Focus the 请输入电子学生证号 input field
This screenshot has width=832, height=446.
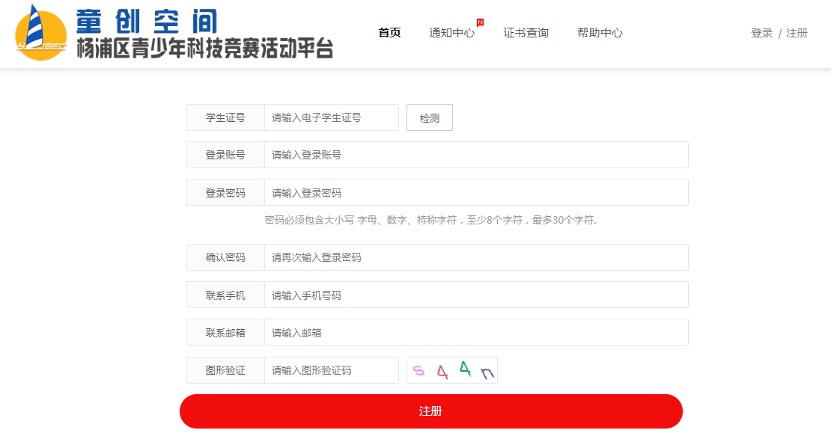point(331,118)
